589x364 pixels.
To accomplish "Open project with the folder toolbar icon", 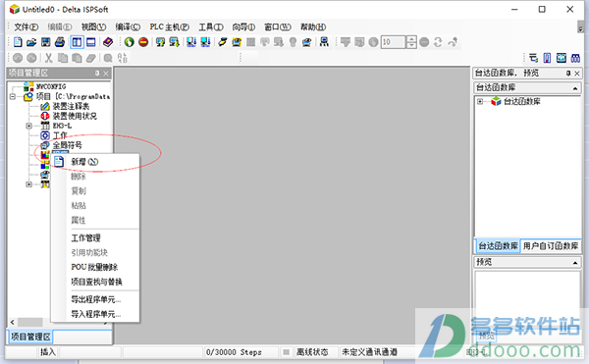I will click(x=31, y=42).
